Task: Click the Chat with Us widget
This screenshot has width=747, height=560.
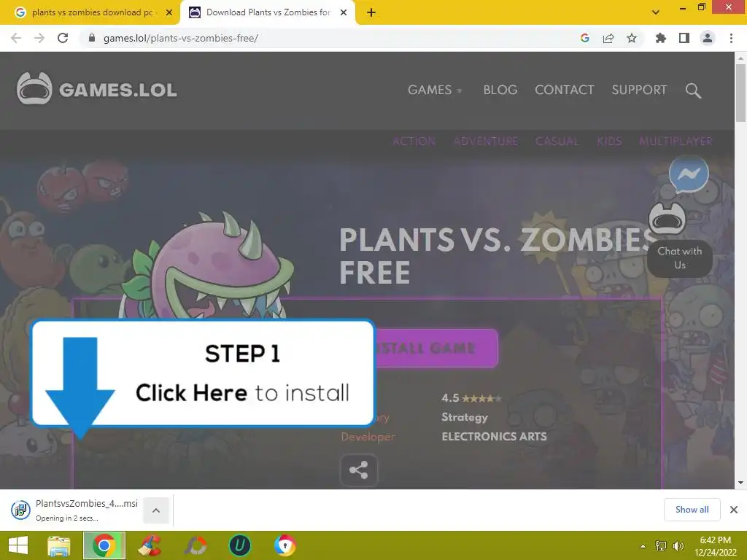Action: [x=680, y=257]
